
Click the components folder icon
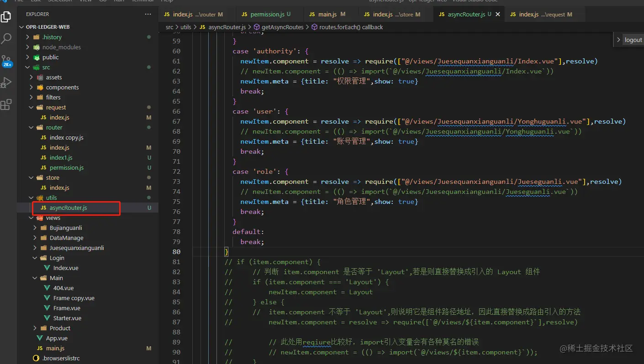click(x=40, y=87)
